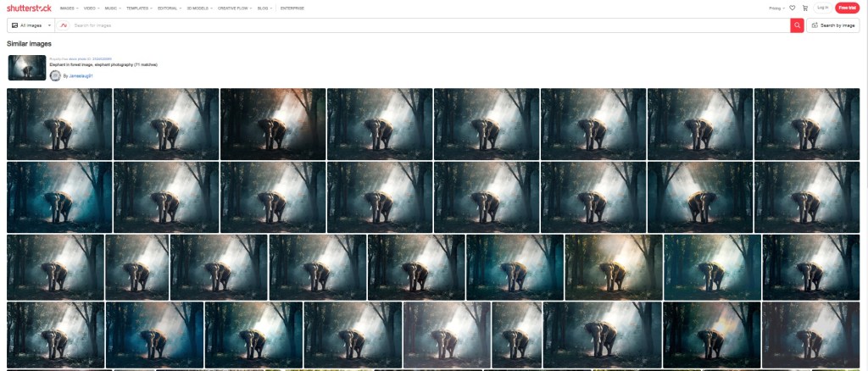Click the Log in button
Viewport: 868px width, 371px height.
pyautogui.click(x=822, y=8)
